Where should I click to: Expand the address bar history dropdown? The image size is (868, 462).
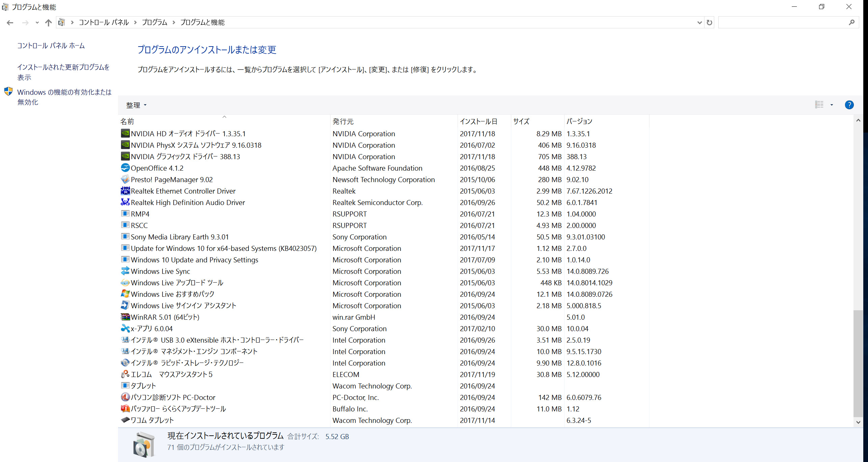[x=699, y=23]
